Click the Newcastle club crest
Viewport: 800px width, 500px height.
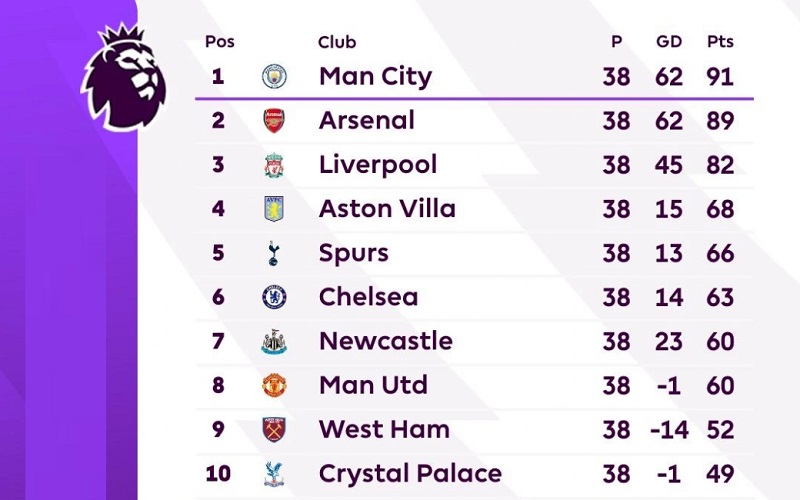click(274, 341)
